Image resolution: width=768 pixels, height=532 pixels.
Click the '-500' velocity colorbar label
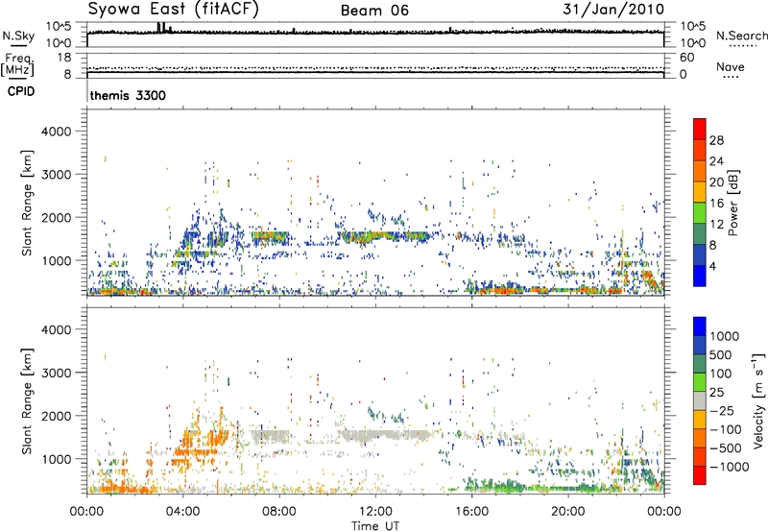pos(726,448)
